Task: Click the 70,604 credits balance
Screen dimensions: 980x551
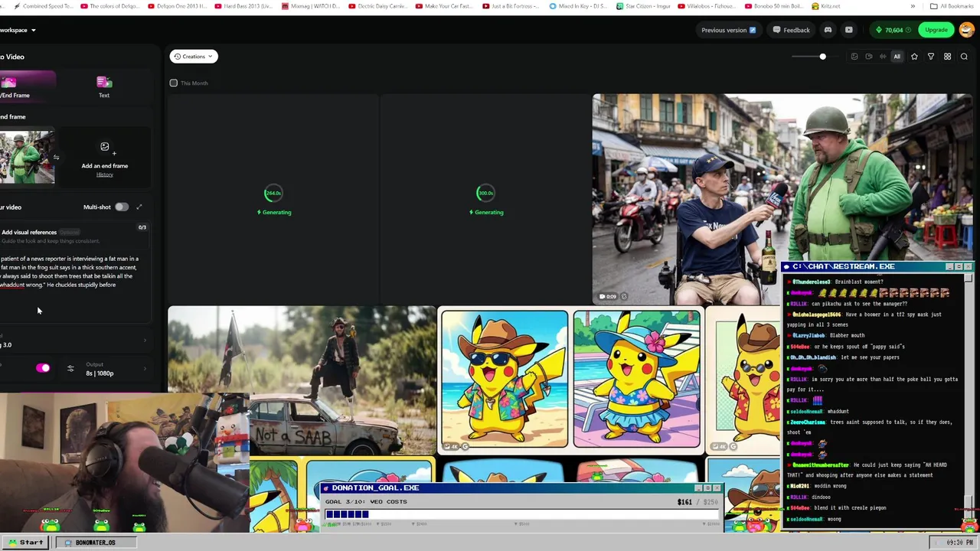Action: (893, 30)
